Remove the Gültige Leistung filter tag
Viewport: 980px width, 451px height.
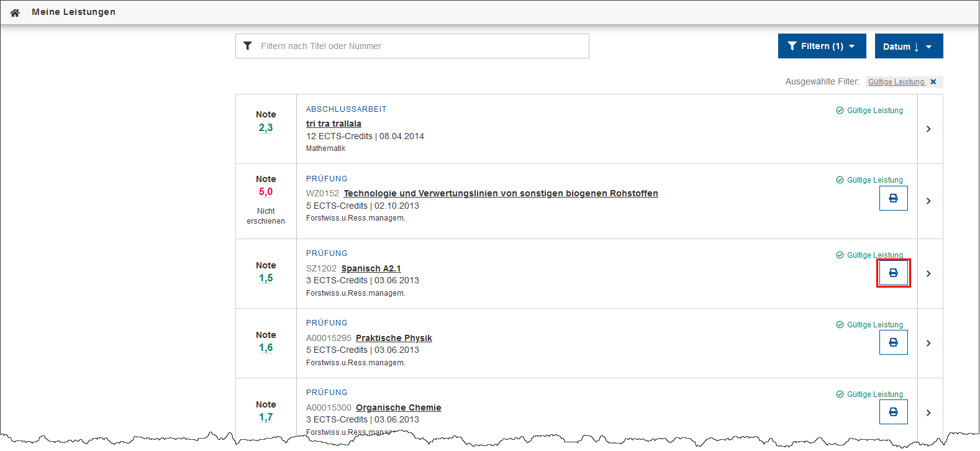coord(933,82)
